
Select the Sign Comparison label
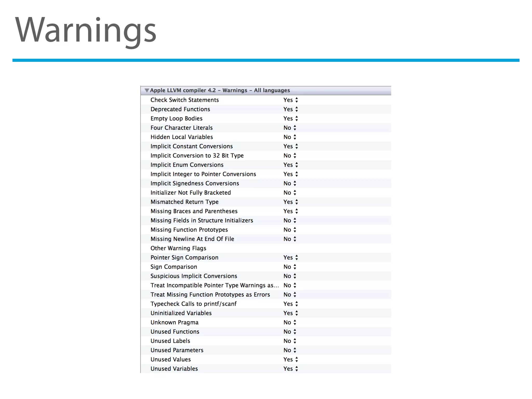tap(174, 267)
